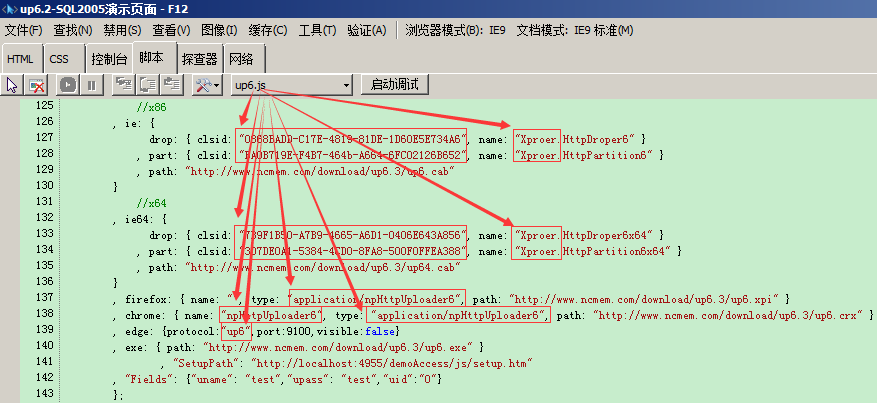Switch to the 控制台 tab
This screenshot has width=877, height=403.
109,59
